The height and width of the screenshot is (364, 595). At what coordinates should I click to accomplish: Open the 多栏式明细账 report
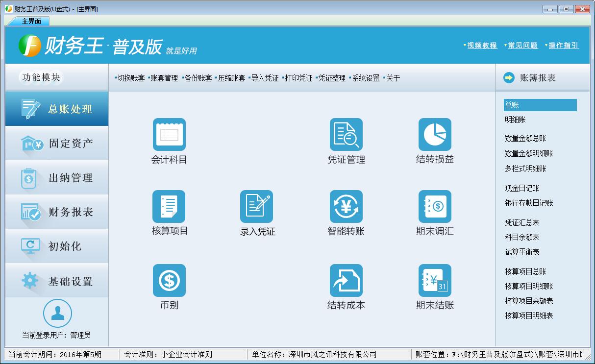525,169
